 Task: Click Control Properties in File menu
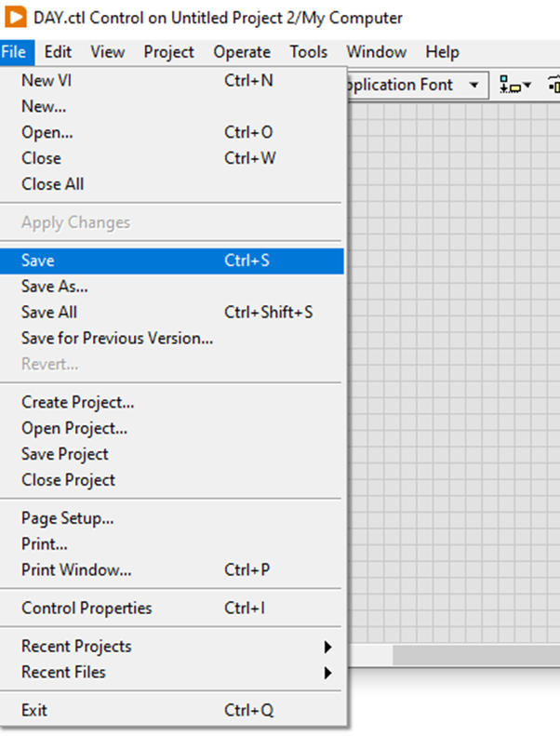[87, 609]
